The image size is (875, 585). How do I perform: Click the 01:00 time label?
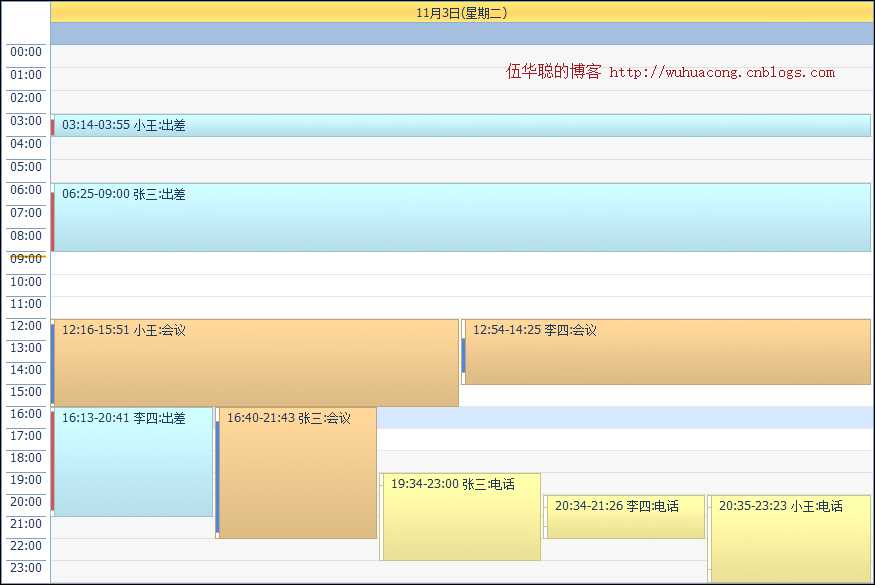tap(26, 75)
